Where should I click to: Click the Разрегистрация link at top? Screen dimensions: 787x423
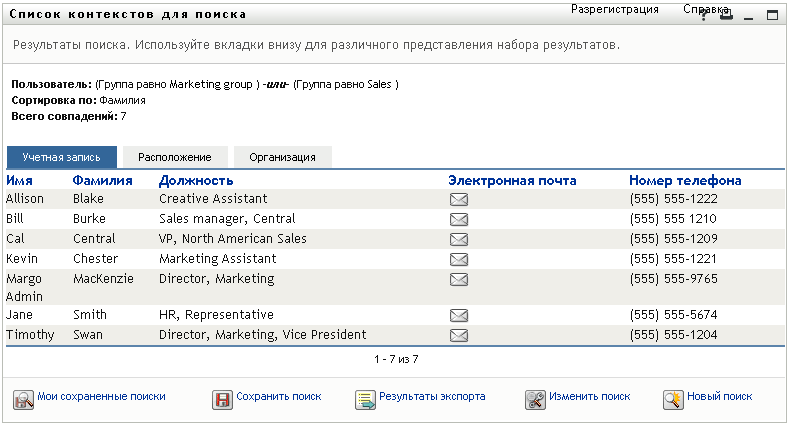point(615,9)
